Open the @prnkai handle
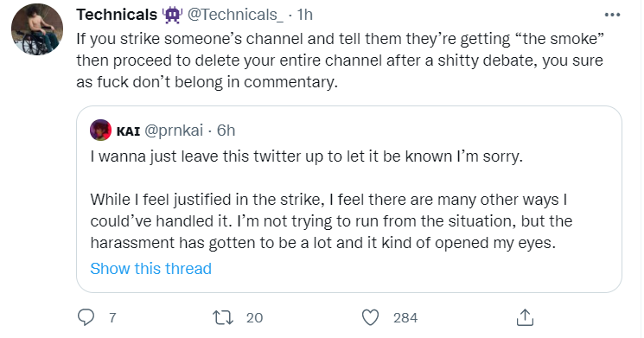Screen dimensions: 644x338 (174, 131)
